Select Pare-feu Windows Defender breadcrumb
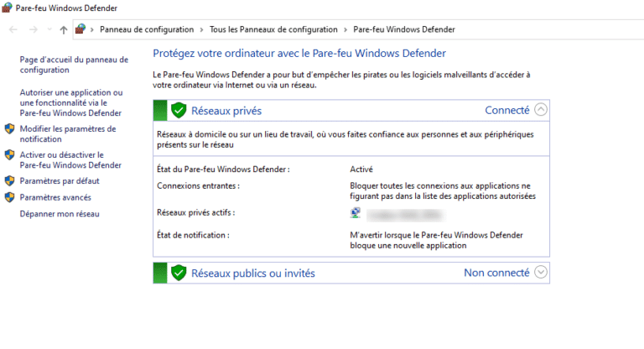This screenshot has width=644, height=349. click(404, 29)
